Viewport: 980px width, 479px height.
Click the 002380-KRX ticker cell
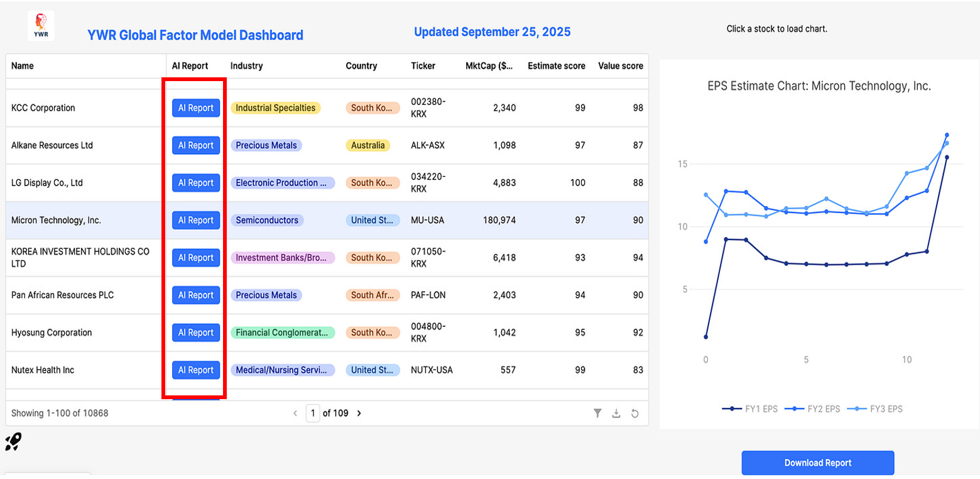pyautogui.click(x=428, y=108)
